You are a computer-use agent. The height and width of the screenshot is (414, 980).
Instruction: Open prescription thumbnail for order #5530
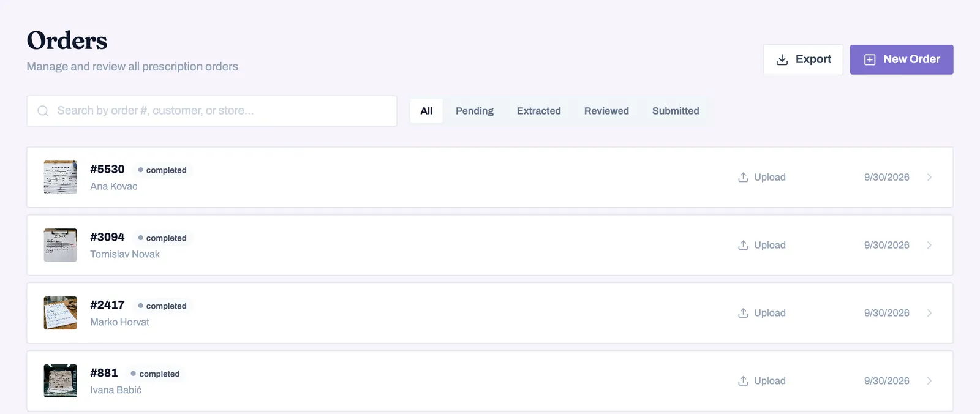(61, 177)
